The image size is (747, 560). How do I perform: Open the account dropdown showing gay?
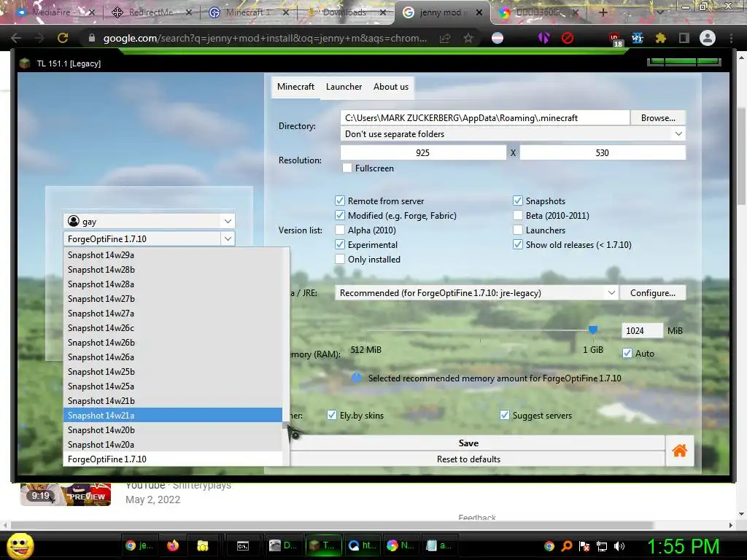pyautogui.click(x=149, y=221)
